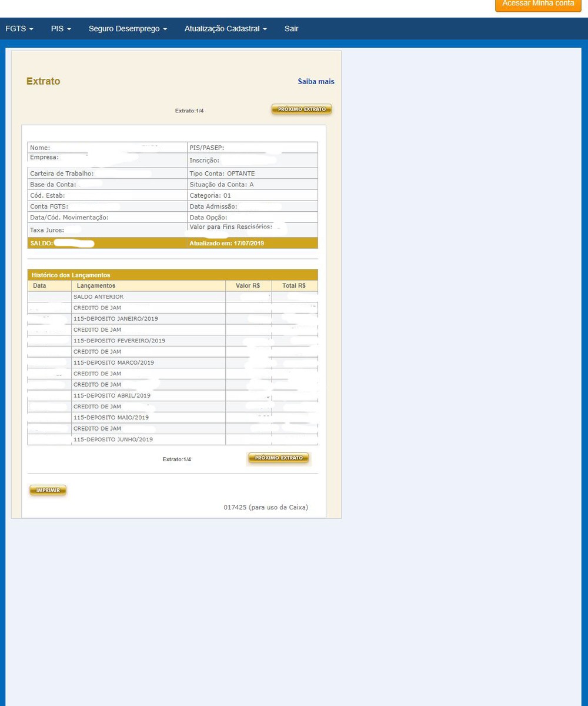This screenshot has height=706, width=588.
Task: Print the statement with Imprimir
Action: coord(48,490)
